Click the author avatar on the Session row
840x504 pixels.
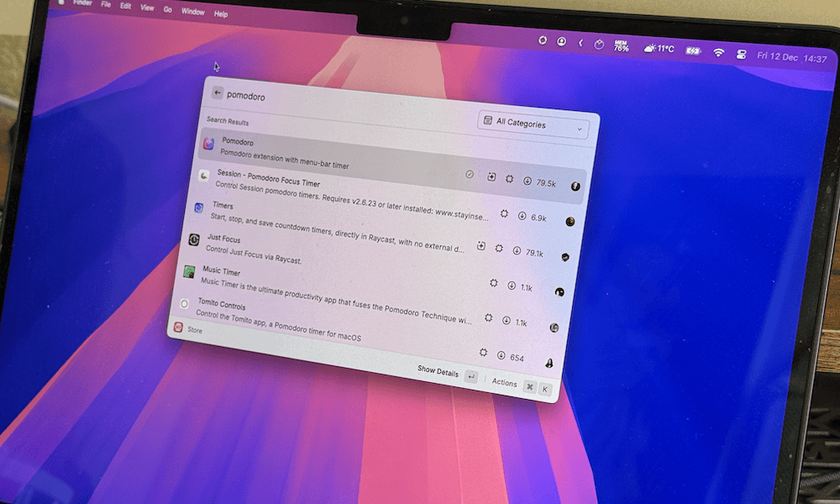(x=570, y=221)
